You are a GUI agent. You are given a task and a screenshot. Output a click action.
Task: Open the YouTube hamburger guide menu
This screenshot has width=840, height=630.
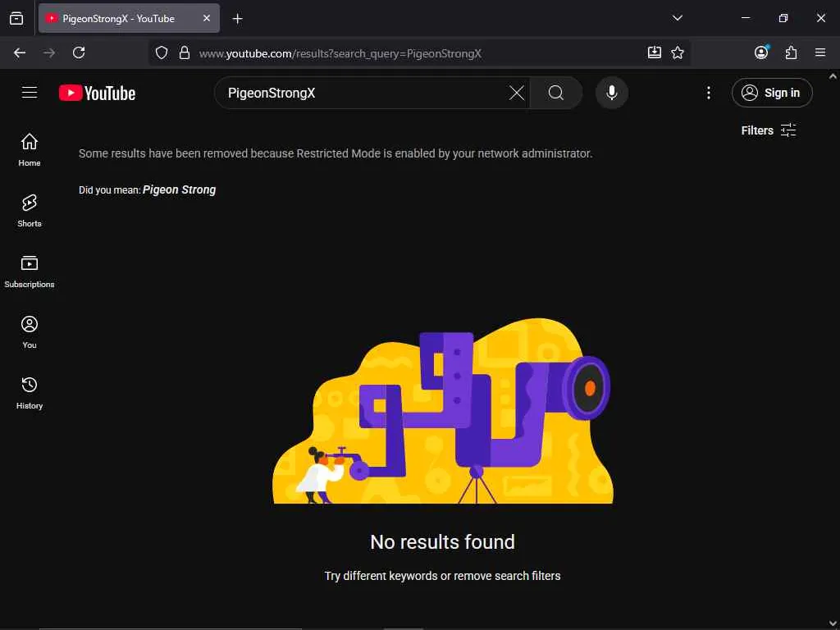click(x=30, y=93)
